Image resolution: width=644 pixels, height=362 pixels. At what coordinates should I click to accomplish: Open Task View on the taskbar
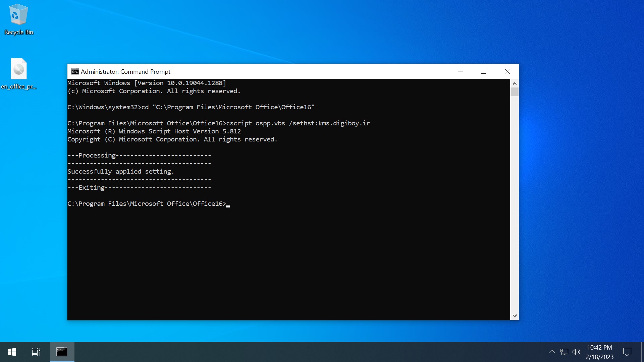36,352
